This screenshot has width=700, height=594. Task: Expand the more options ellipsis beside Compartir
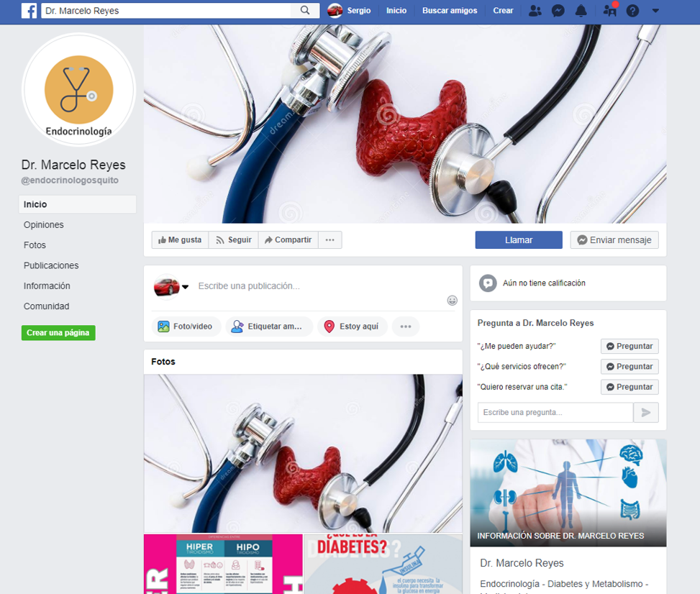point(330,239)
